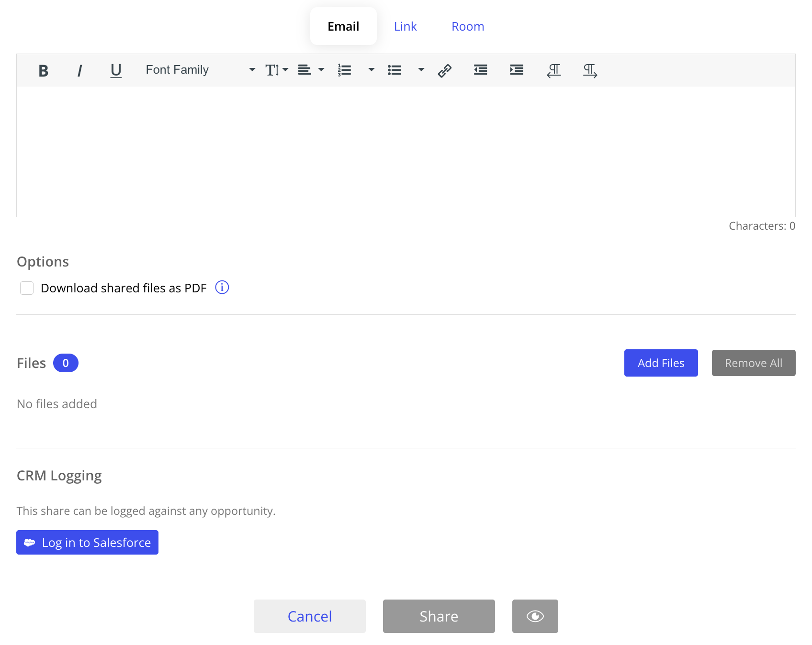This screenshot has width=812, height=645.
Task: Enable Download shared files as PDF
Action: [x=27, y=288]
